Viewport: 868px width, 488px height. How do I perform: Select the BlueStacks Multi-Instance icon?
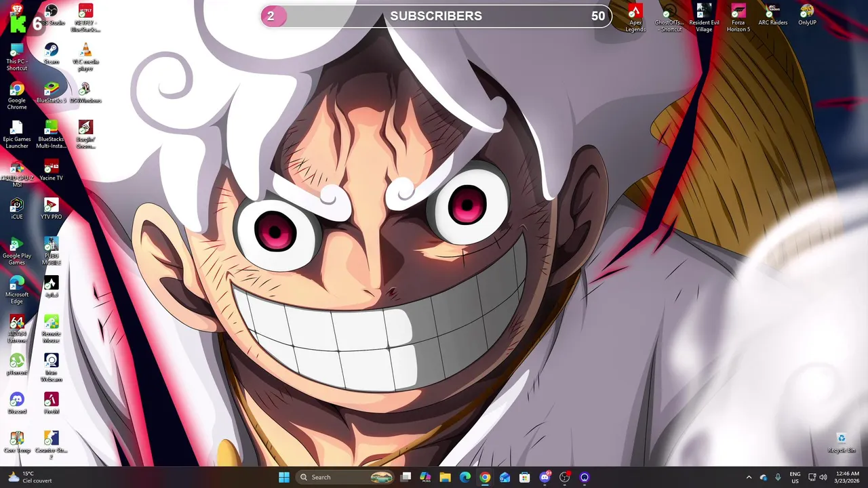click(51, 134)
